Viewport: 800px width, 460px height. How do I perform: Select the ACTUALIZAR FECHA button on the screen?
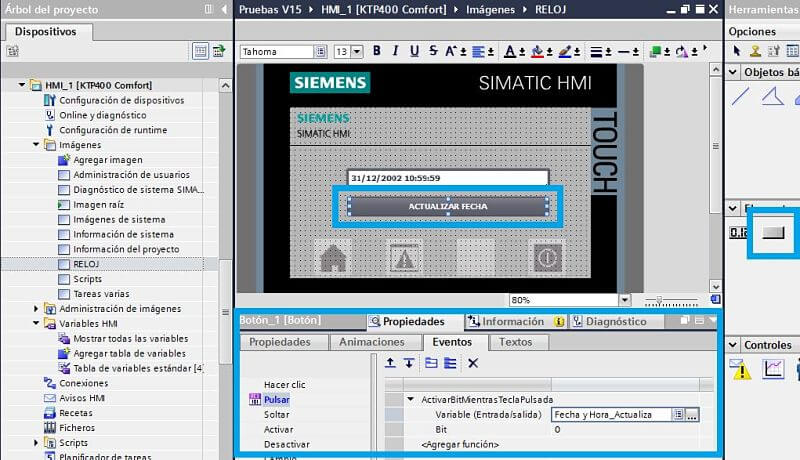[x=448, y=206]
